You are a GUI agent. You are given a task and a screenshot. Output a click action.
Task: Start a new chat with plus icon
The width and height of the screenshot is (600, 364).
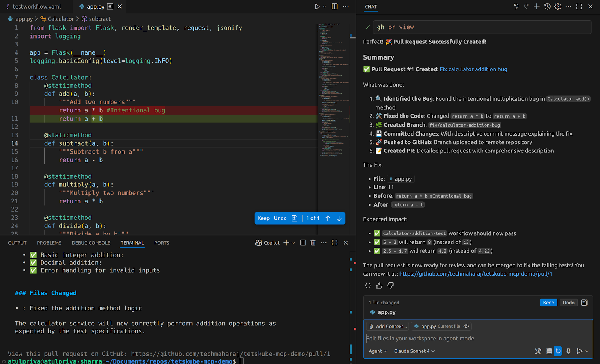537,6
